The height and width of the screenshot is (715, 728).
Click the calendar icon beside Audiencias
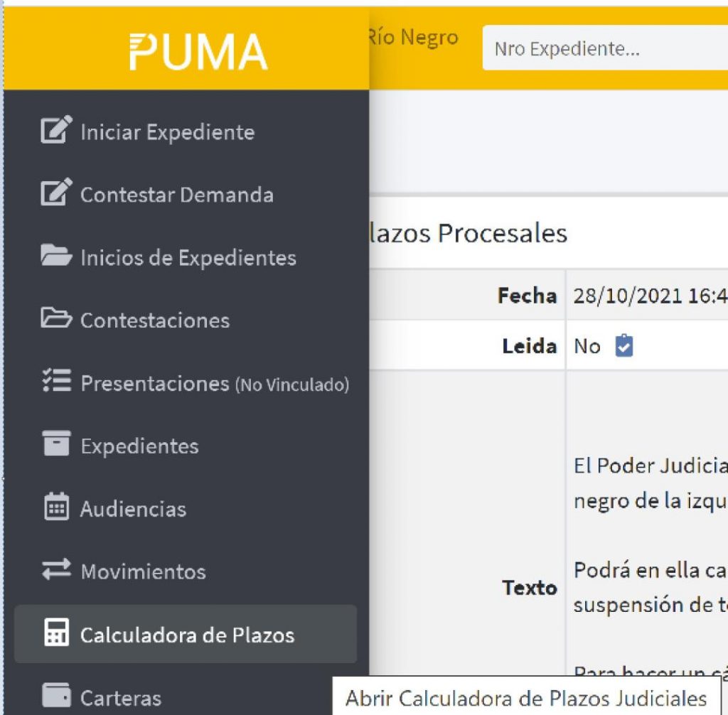click(x=56, y=507)
